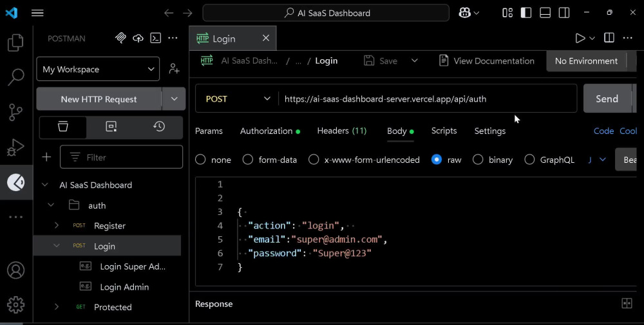This screenshot has height=325, width=644.
Task: Select the form-data radio option
Action: [x=248, y=160]
